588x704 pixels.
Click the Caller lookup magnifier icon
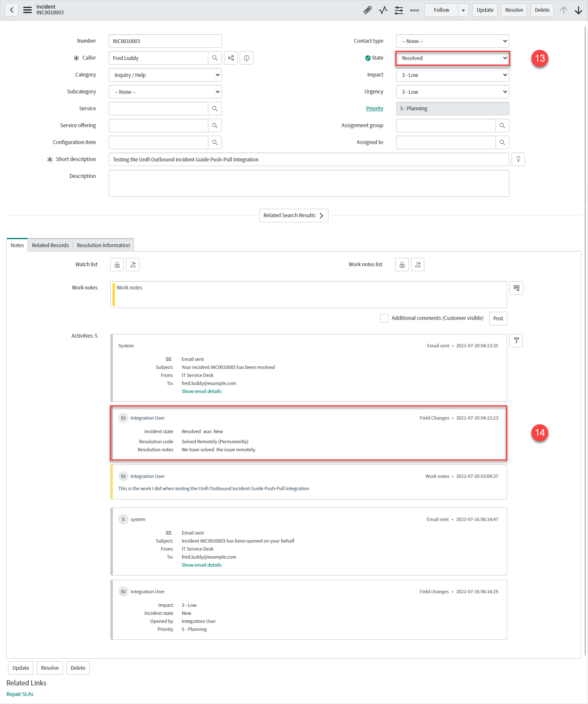215,58
